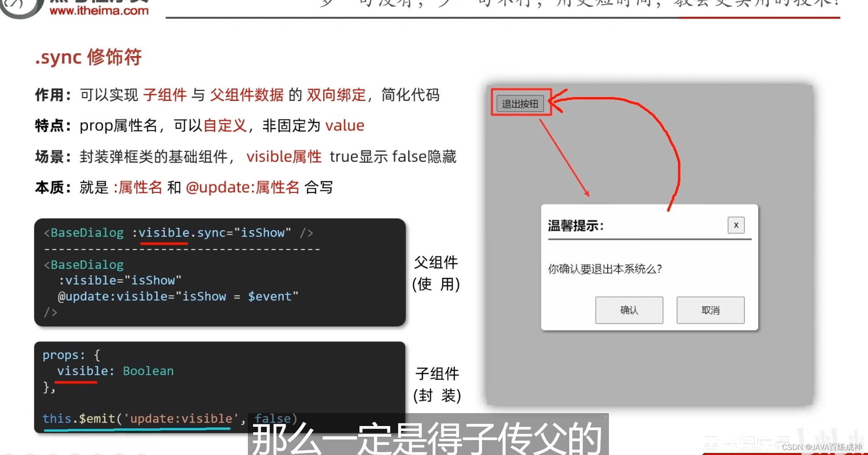The height and width of the screenshot is (455, 868).
Task: Click the code '@update:visible="isShow = $event"'
Action: 178,296
